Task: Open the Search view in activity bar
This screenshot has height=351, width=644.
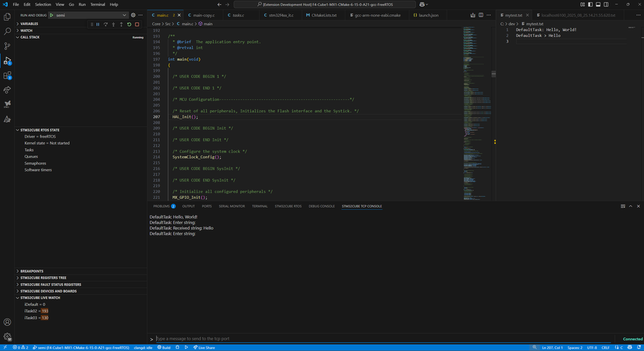Action: tap(8, 31)
